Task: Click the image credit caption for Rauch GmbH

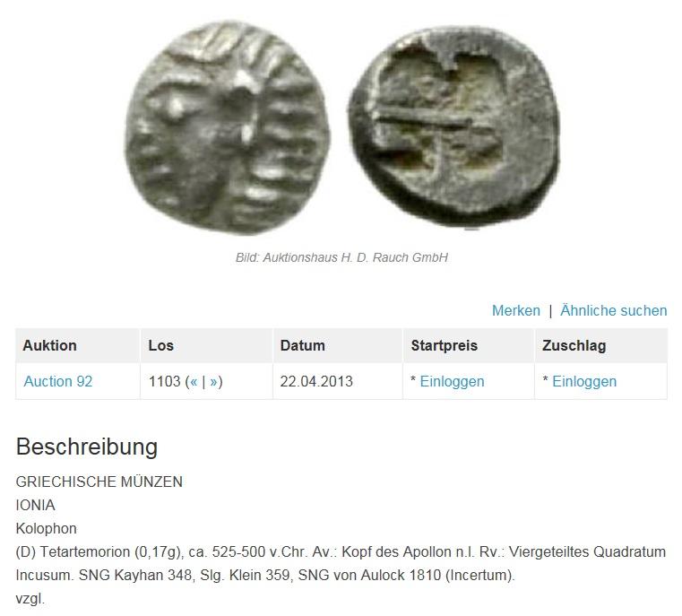Action: (341, 257)
